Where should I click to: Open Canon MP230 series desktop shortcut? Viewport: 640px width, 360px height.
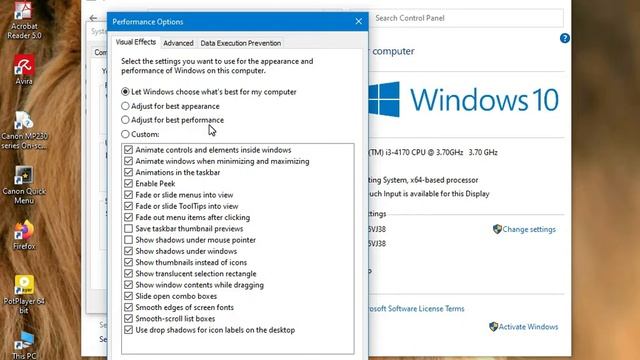(24, 130)
